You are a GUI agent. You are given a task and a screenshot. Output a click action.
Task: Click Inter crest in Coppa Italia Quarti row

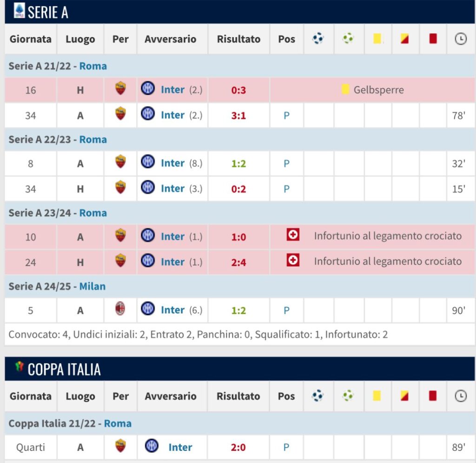coord(152,446)
